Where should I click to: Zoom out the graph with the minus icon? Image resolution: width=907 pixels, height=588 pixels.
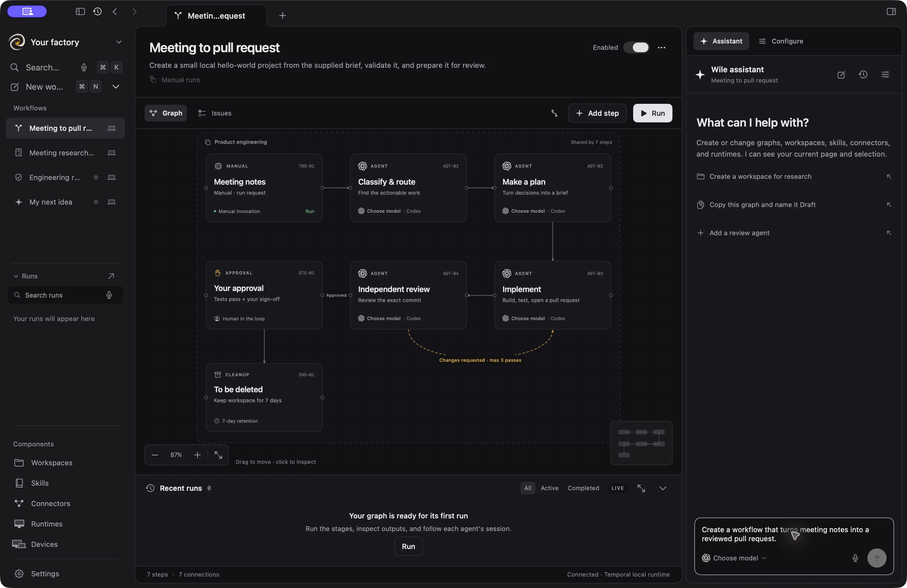pyautogui.click(x=155, y=455)
